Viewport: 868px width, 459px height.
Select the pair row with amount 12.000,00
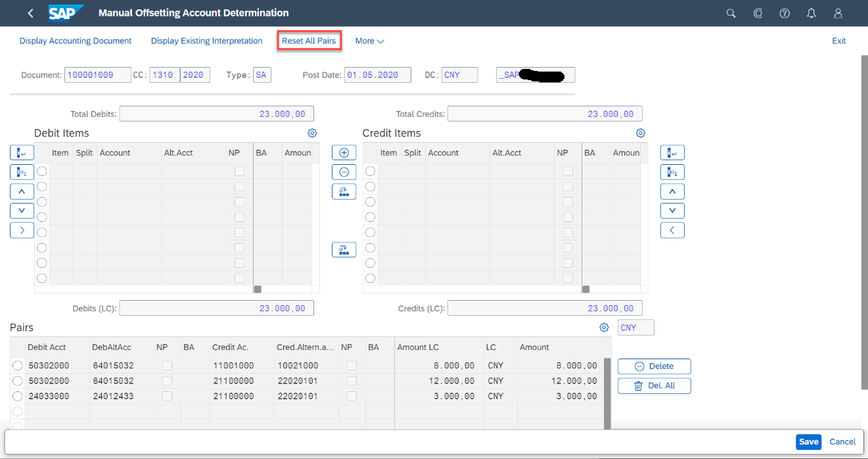[x=17, y=381]
